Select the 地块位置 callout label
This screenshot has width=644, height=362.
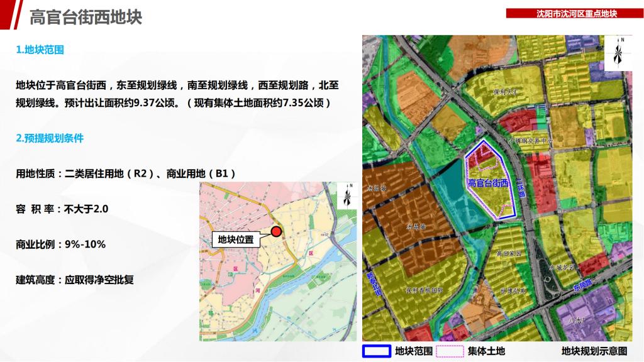(x=236, y=239)
